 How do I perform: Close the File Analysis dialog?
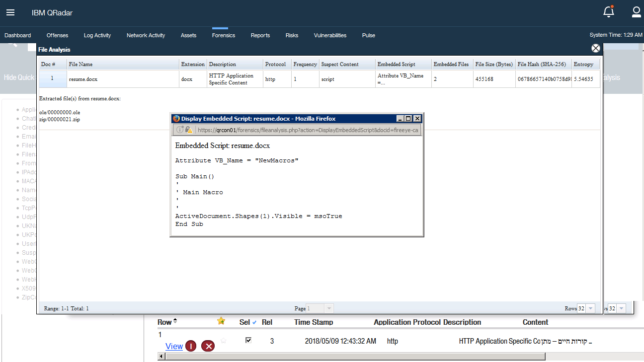click(596, 48)
